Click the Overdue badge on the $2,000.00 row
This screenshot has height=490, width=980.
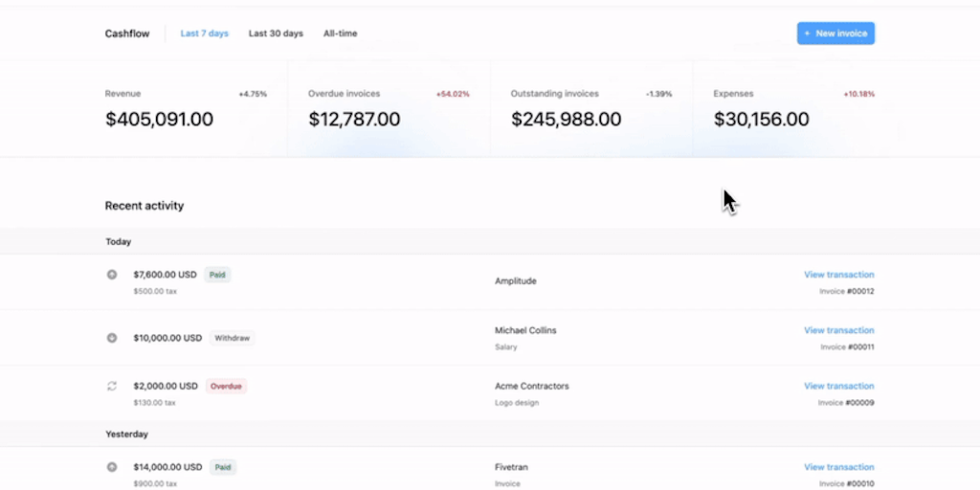click(x=226, y=387)
